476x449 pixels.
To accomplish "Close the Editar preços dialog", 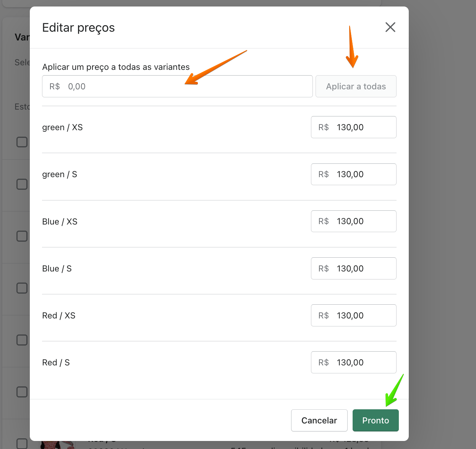I will tap(390, 27).
